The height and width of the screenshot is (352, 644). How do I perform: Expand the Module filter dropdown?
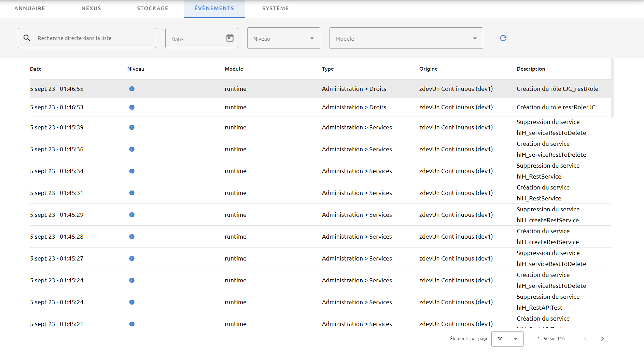[406, 38]
